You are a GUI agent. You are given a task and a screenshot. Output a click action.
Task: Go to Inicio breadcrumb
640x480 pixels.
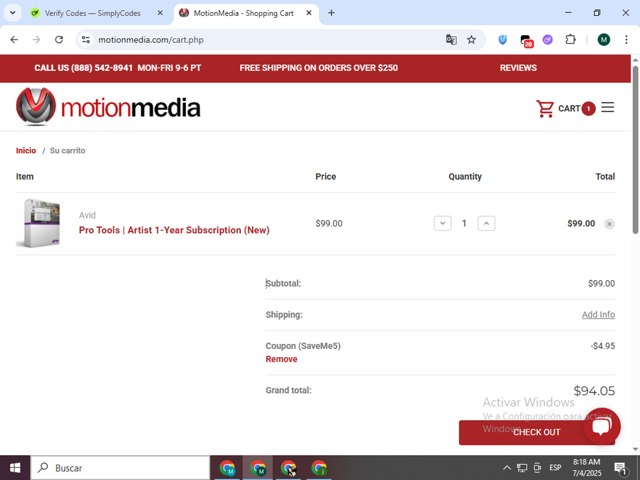click(x=26, y=151)
